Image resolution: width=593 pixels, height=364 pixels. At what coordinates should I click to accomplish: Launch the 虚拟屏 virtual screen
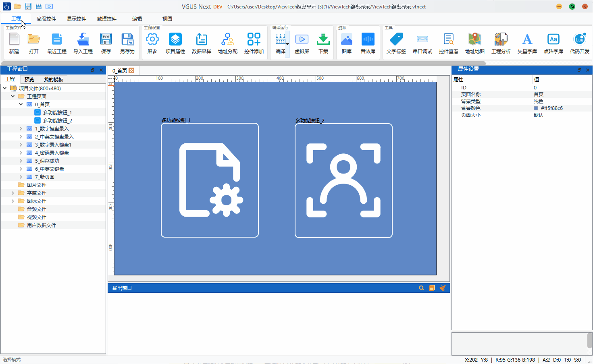point(302,43)
